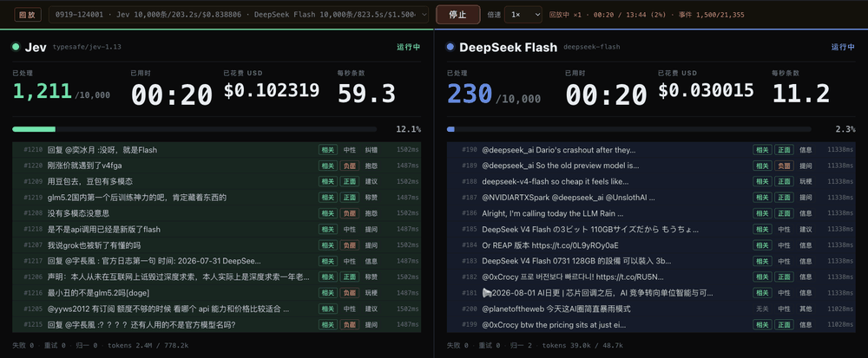
Task: Click the 运行中 status in the Jev panel
Action: tap(409, 48)
